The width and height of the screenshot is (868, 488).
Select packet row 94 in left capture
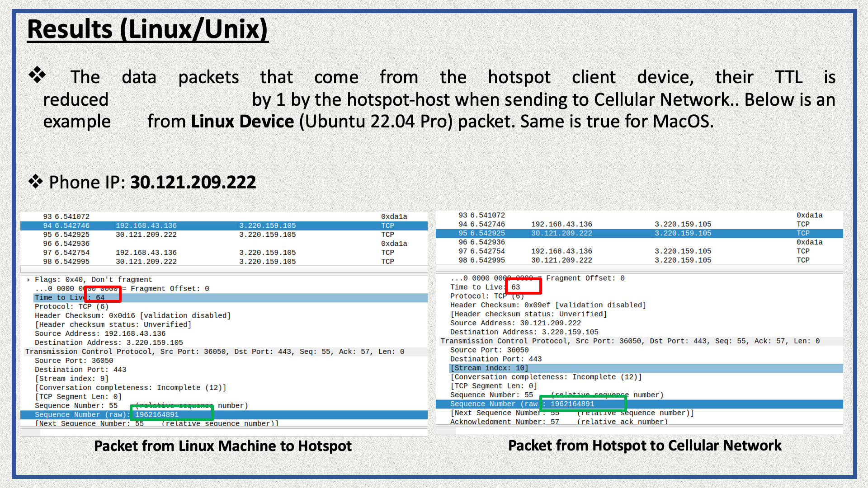tap(225, 225)
